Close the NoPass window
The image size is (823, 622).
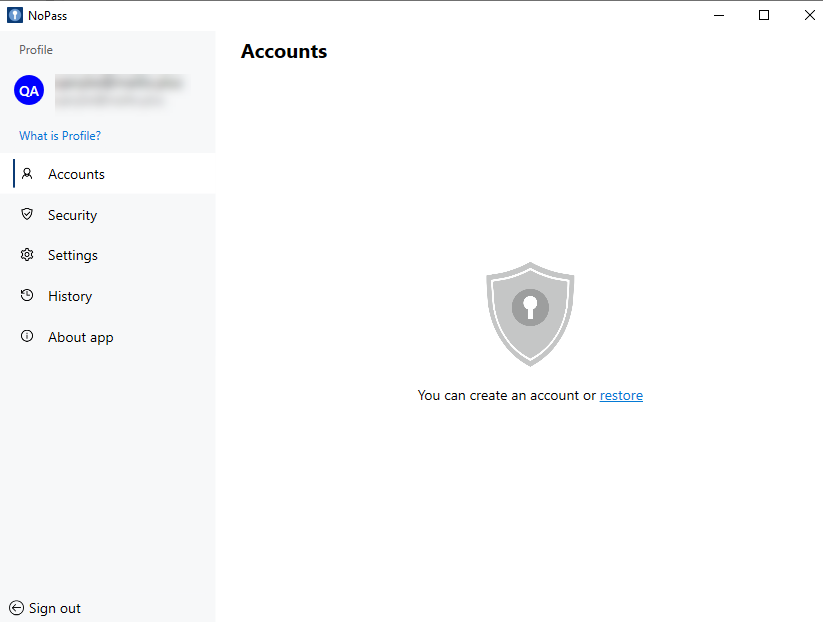pos(809,15)
